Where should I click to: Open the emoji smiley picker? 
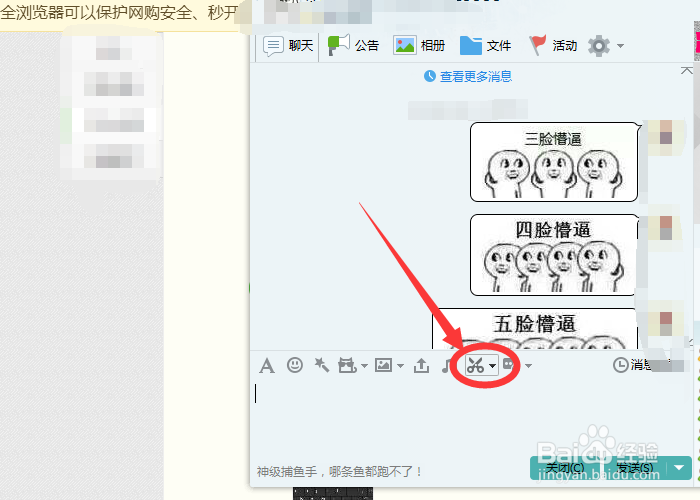tap(295, 365)
